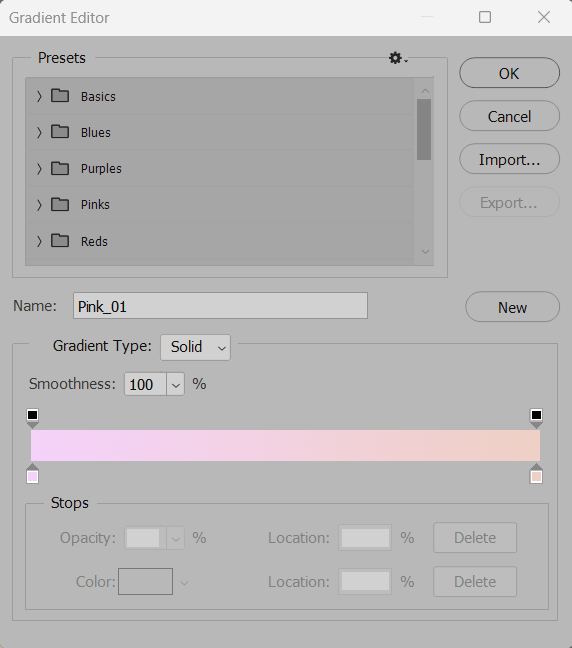This screenshot has width=572, height=648.
Task: Confirm with the OK button
Action: (x=509, y=73)
